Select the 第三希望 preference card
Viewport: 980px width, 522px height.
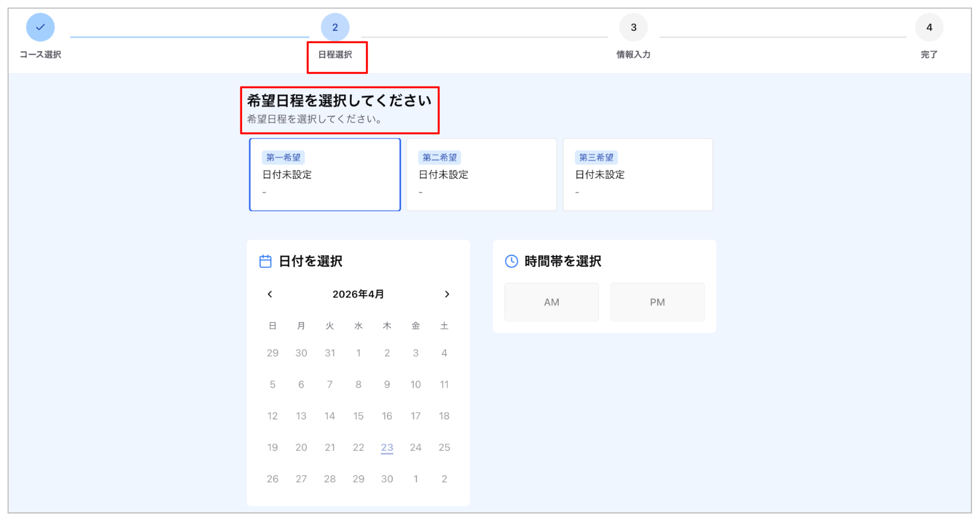coord(638,174)
